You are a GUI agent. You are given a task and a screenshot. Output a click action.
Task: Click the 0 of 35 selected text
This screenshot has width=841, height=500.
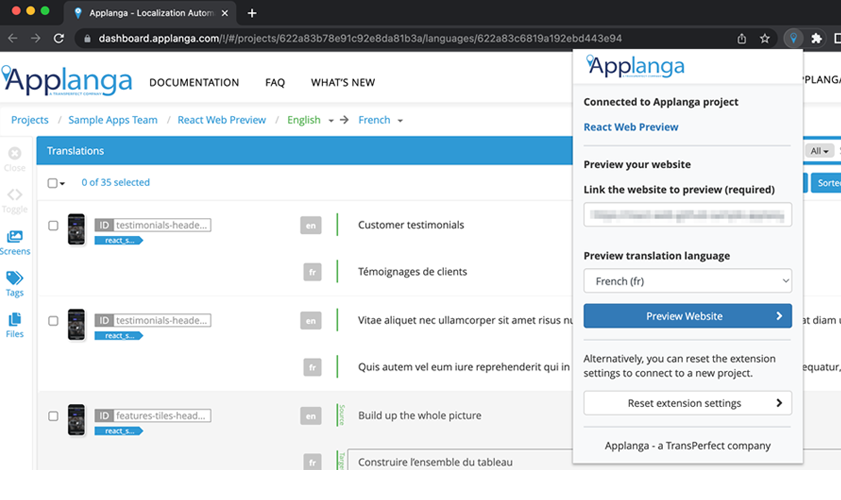(115, 182)
